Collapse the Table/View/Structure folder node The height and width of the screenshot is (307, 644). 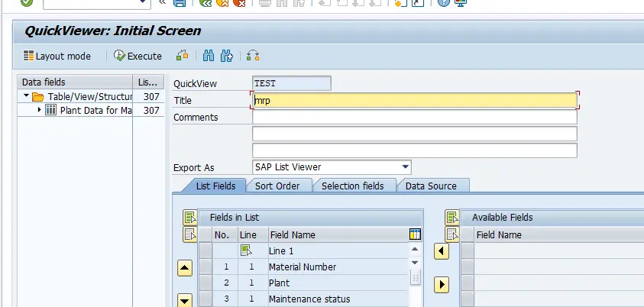coord(26,97)
